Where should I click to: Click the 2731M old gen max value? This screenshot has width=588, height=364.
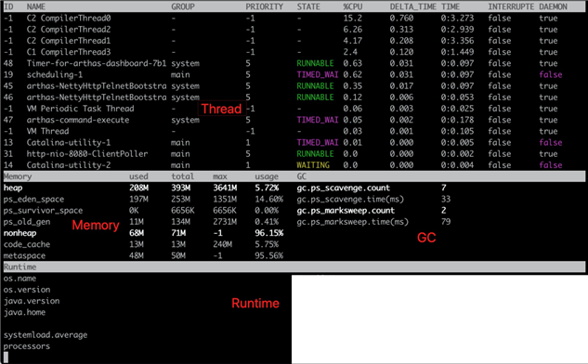coord(225,222)
